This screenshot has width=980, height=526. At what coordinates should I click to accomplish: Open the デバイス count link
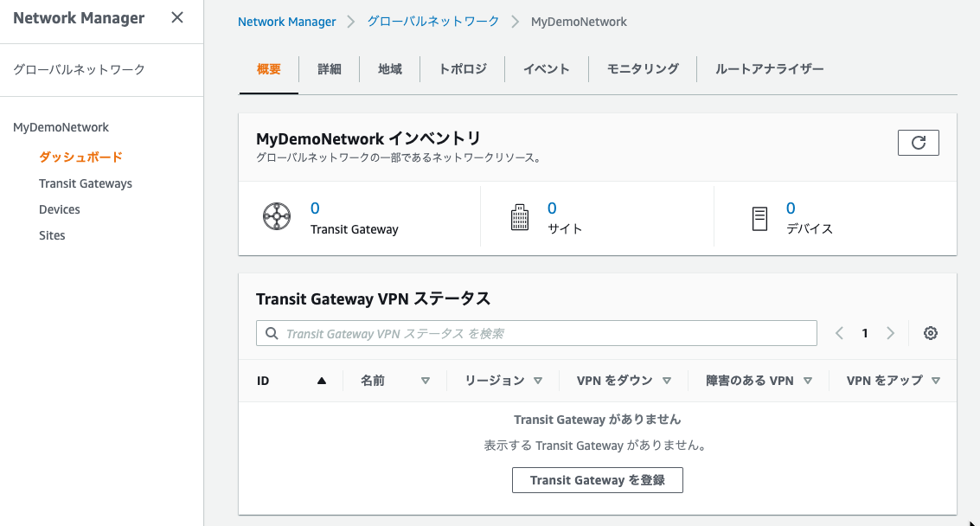[x=791, y=208]
